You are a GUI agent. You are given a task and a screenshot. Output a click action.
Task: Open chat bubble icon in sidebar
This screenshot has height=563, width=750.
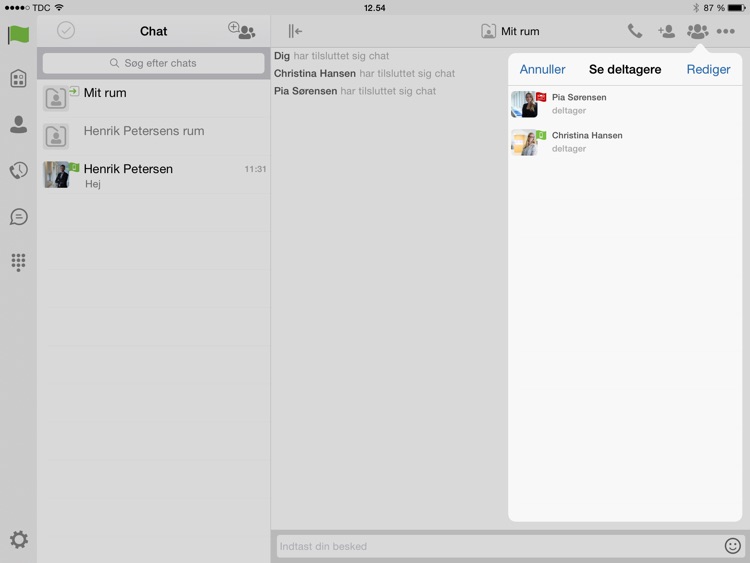pos(18,217)
